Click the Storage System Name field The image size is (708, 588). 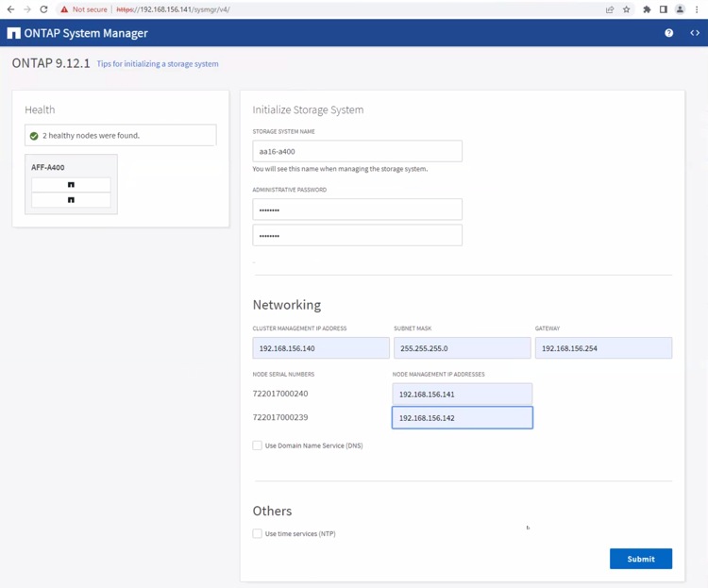tap(357, 151)
